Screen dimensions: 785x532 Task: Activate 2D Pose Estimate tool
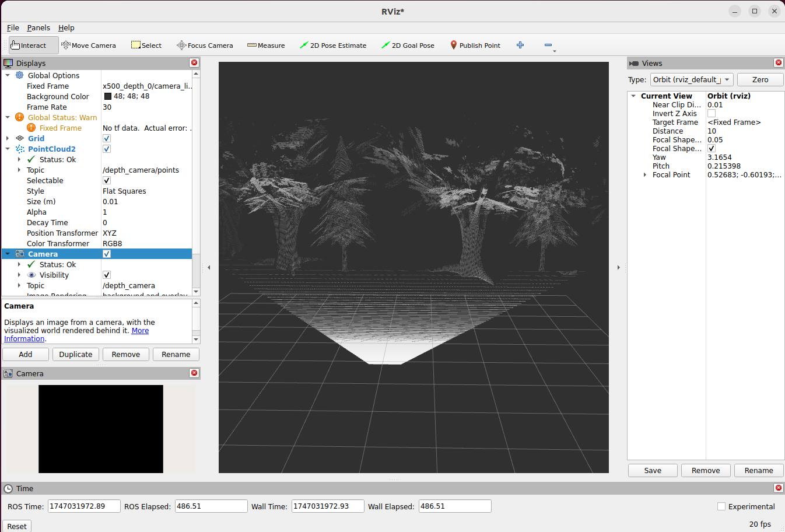333,45
